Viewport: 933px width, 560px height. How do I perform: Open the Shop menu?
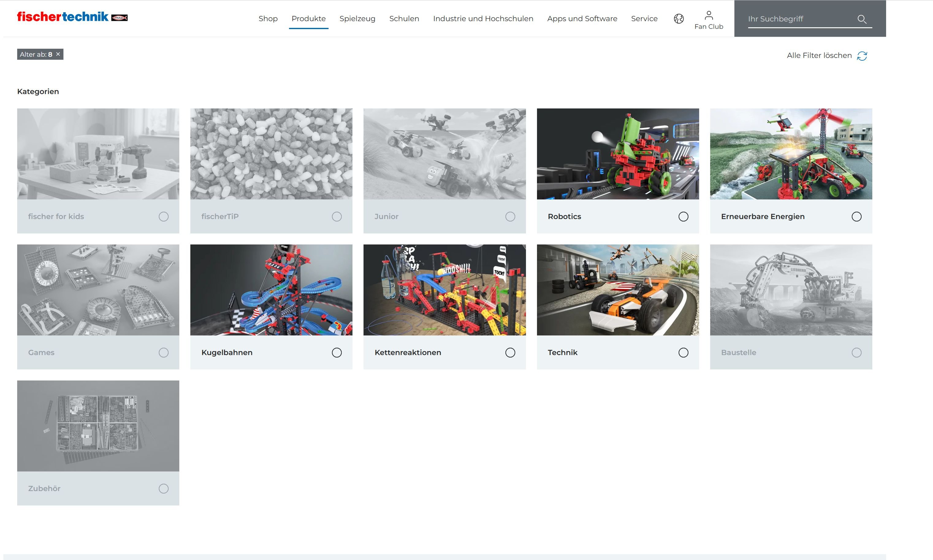268,18
